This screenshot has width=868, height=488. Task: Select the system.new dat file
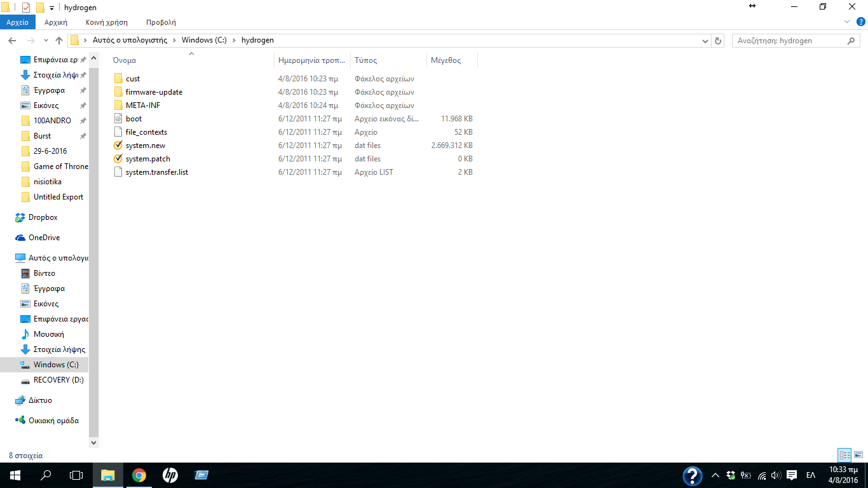145,146
